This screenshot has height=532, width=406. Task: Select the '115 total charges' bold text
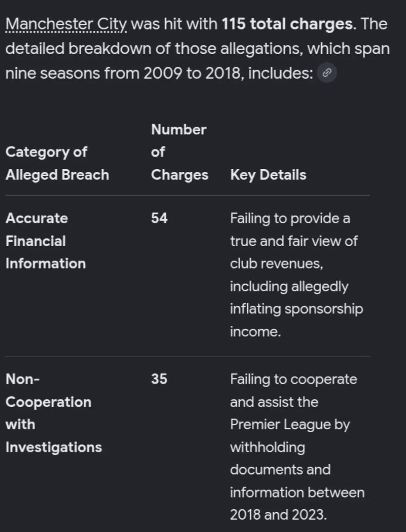click(x=287, y=24)
